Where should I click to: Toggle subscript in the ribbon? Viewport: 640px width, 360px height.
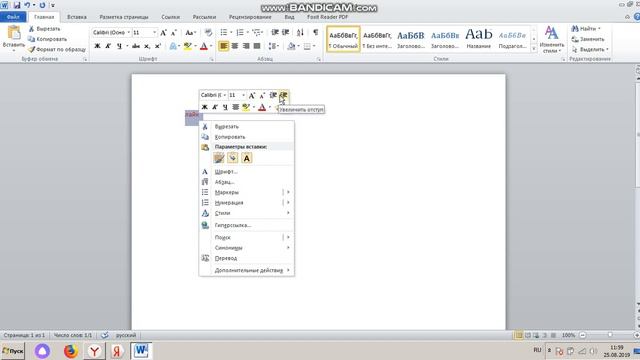147,46
